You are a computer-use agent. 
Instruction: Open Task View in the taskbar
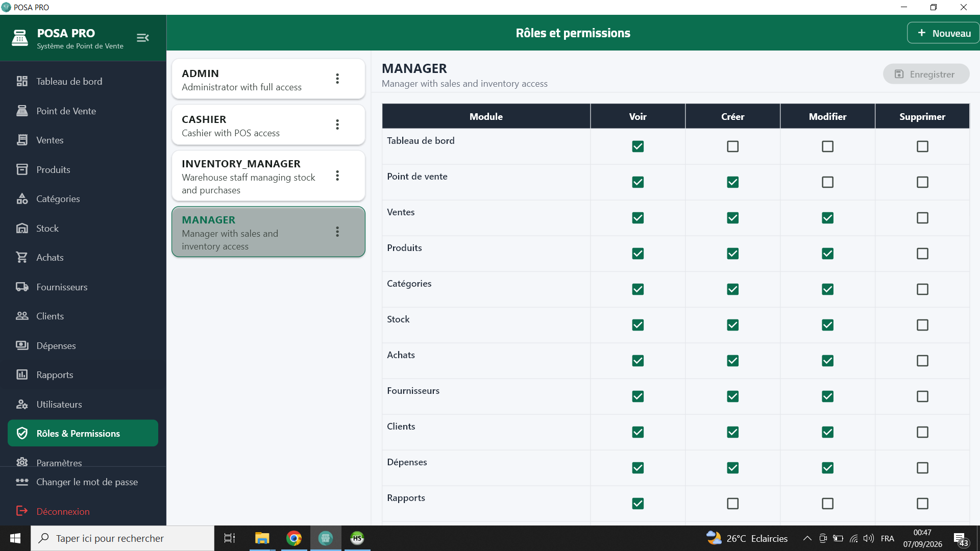pos(230,538)
